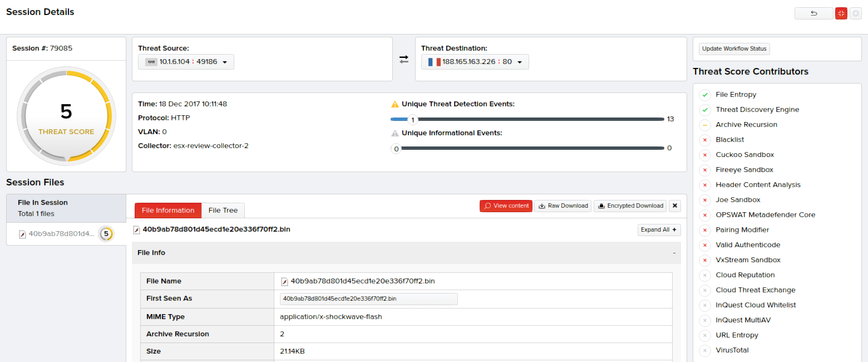Click Time value 18 Dec 2017 10:11:48
The width and height of the screenshot is (868, 362).
193,104
